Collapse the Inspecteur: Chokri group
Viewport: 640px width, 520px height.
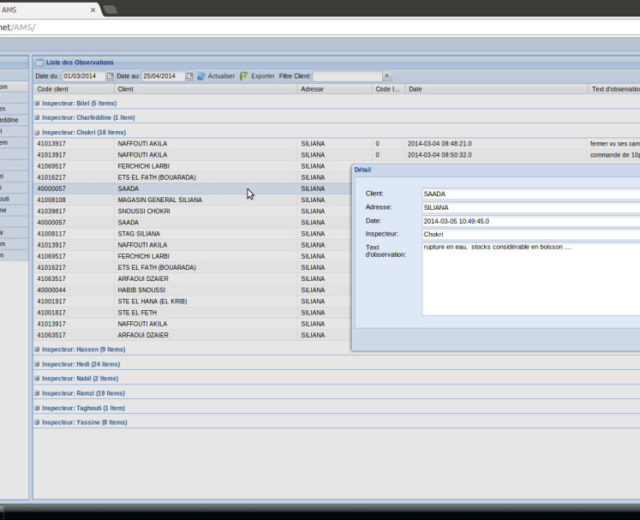[x=38, y=132]
